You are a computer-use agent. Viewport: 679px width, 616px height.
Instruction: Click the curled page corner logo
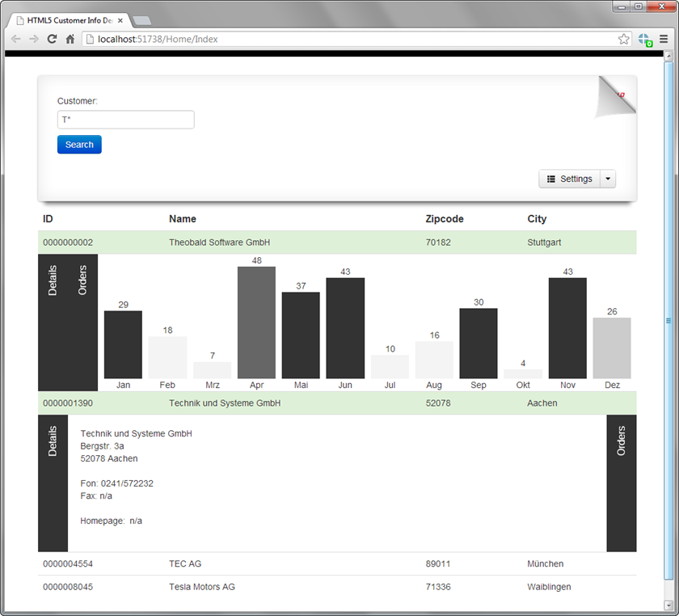point(616,96)
